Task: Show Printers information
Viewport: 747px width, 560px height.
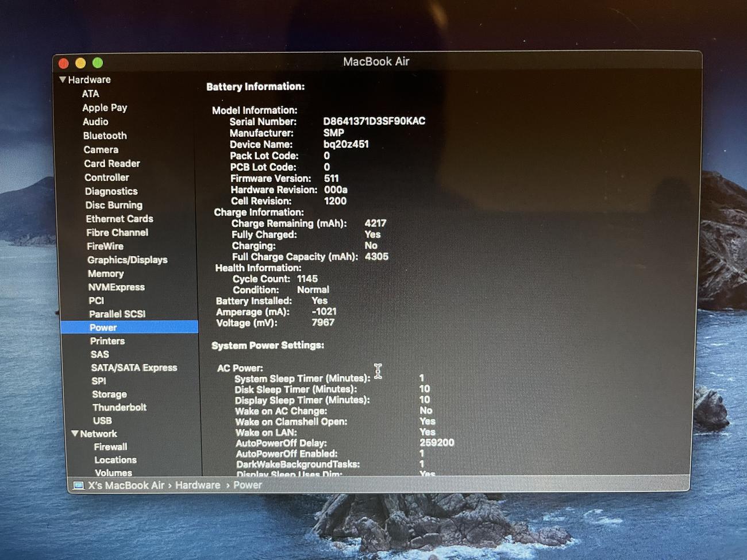Action: pos(107,341)
